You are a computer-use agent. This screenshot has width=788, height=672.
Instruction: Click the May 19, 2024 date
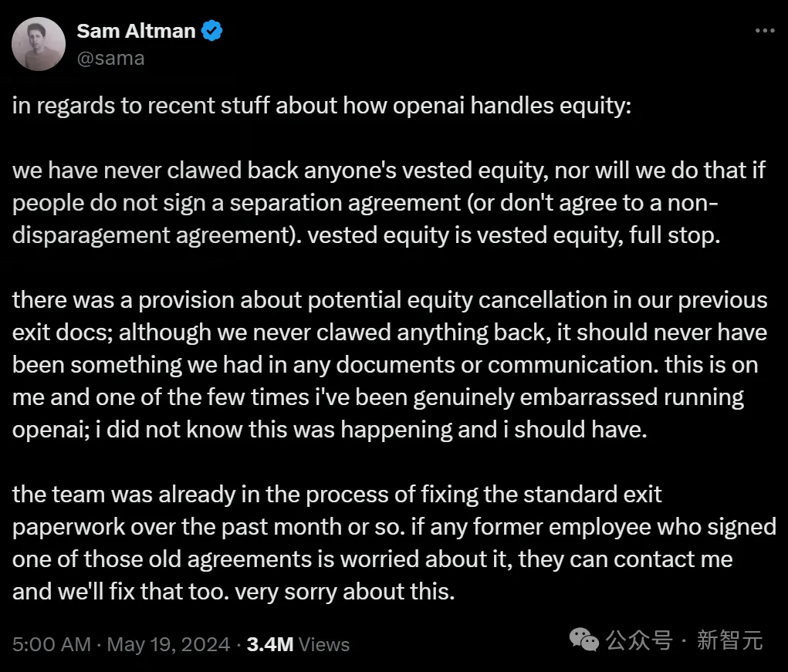pyautogui.click(x=168, y=644)
